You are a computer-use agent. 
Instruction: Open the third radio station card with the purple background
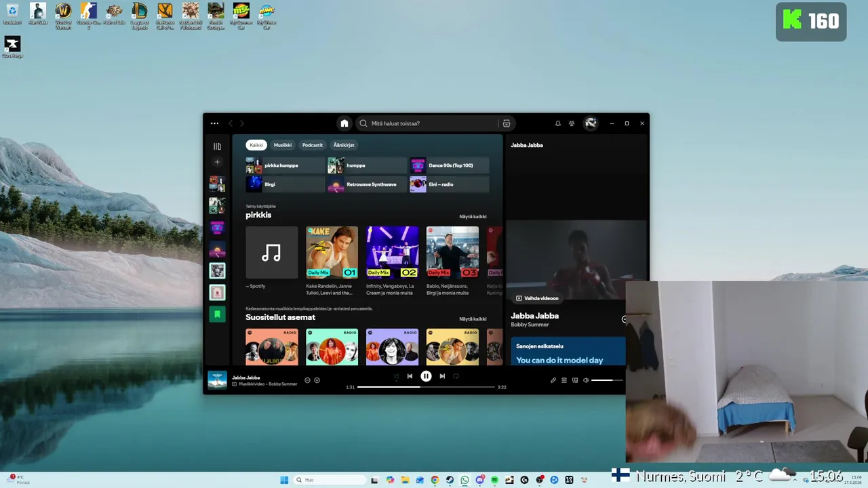[x=392, y=347]
